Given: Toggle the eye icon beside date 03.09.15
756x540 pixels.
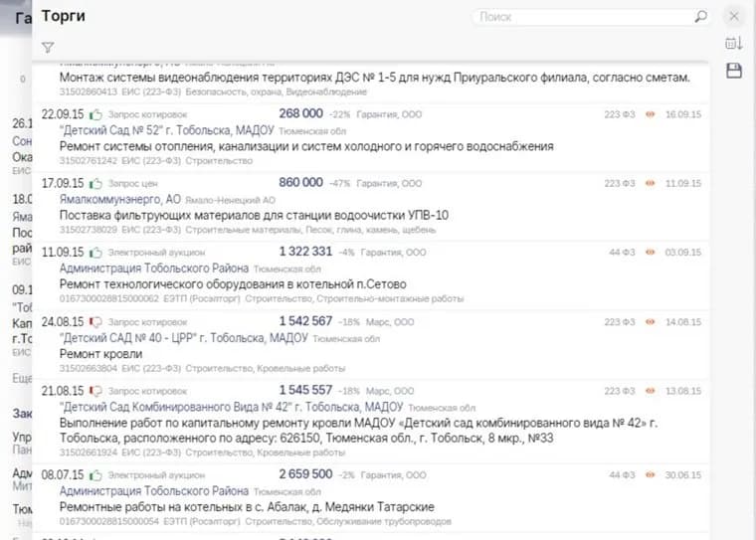Looking at the screenshot, I should (651, 253).
